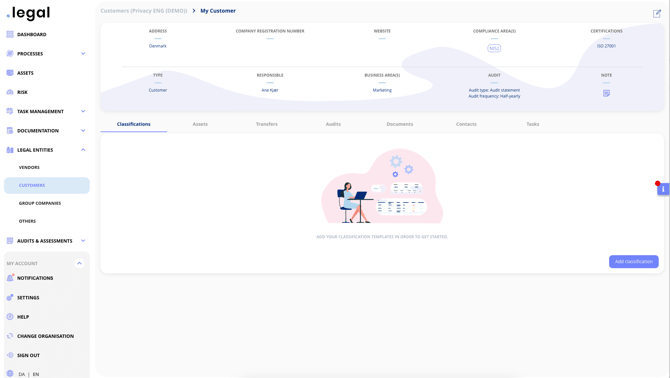Collapse the My Account panel

79,264
